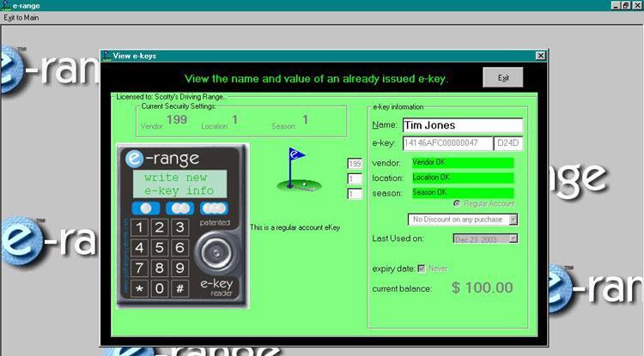Image resolution: width=644 pixels, height=356 pixels.
Task: Click the single-ball button on the keypad
Action: click(x=145, y=208)
